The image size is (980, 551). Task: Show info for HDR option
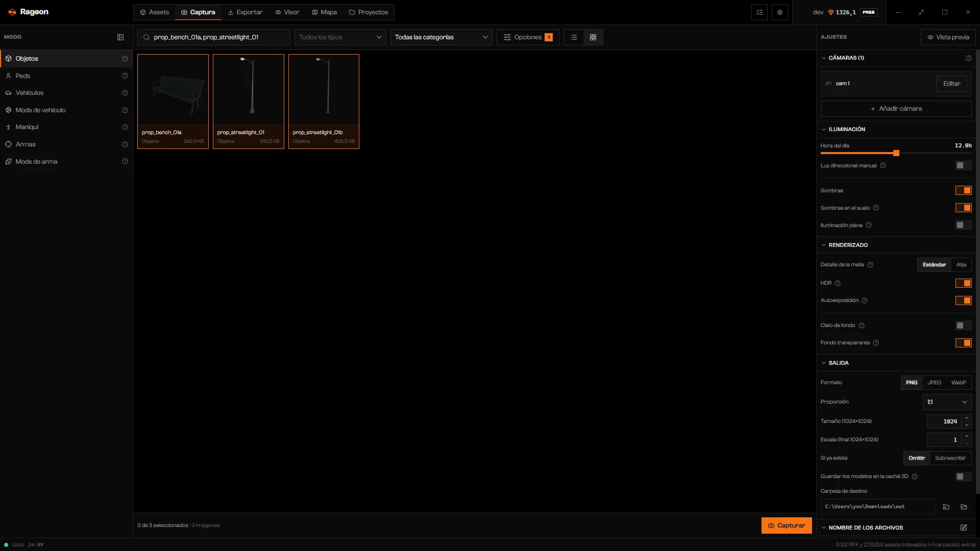pos(838,283)
